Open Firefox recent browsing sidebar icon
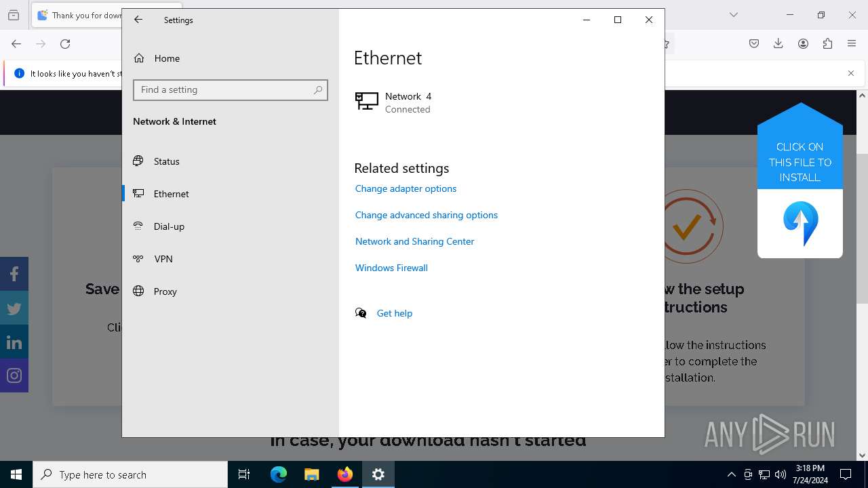 pyautogui.click(x=14, y=15)
